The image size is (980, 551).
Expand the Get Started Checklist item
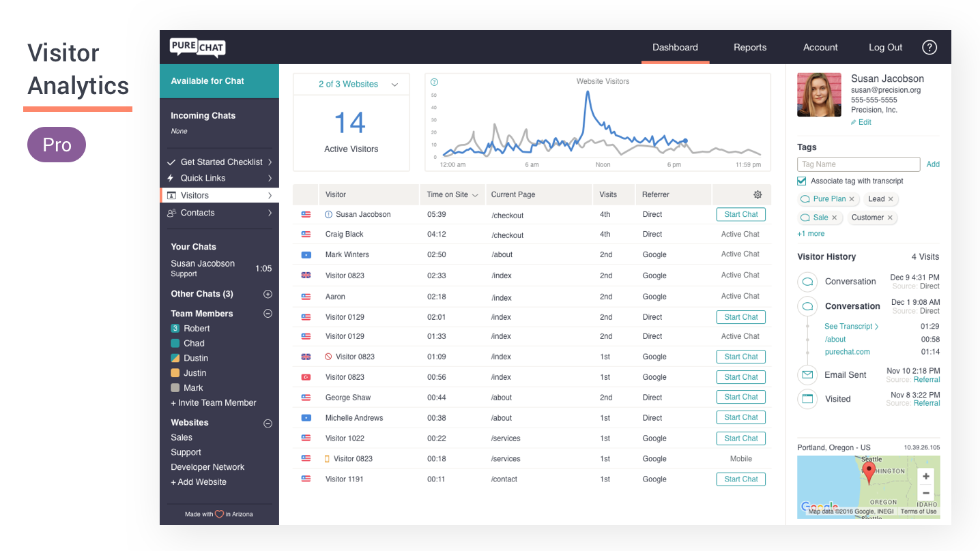tap(221, 162)
